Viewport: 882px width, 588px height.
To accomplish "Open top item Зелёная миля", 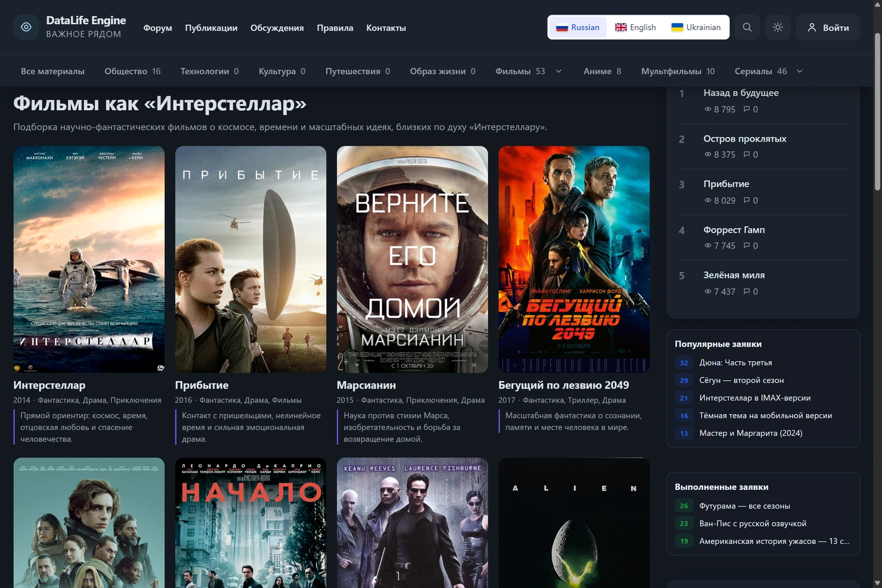I will 734,275.
